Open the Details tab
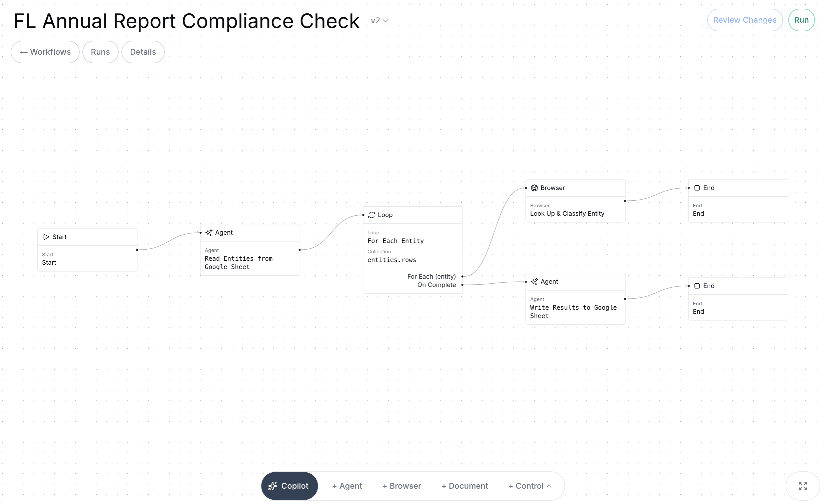Image resolution: width=825 pixels, height=504 pixels. 143,52
